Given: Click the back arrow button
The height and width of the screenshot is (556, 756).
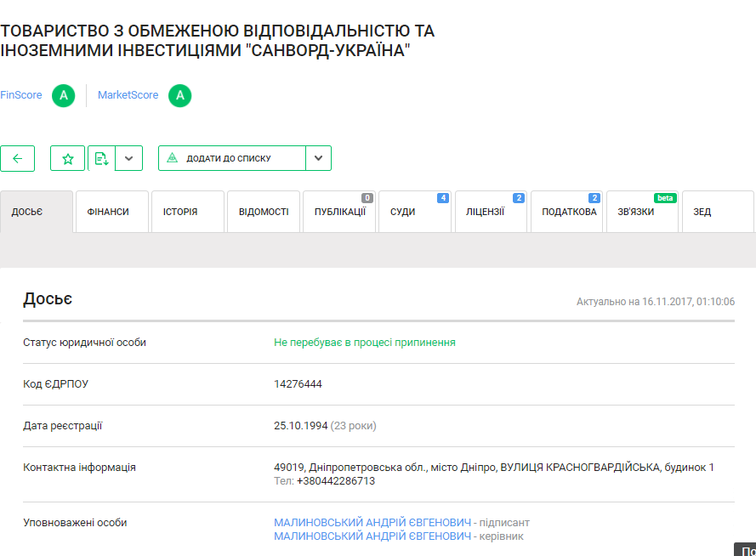Looking at the screenshot, I should click(x=17, y=158).
